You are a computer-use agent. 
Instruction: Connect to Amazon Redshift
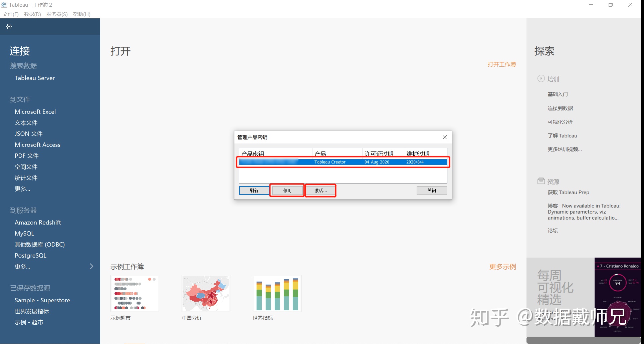click(x=38, y=222)
